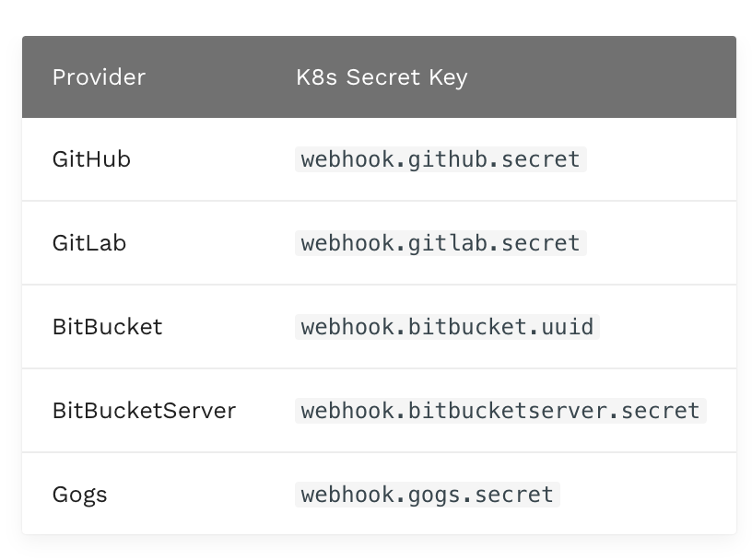Screen dimensions: 752x560
Task: Click the webhook.bitbucket.uuid code text
Action: tap(447, 327)
